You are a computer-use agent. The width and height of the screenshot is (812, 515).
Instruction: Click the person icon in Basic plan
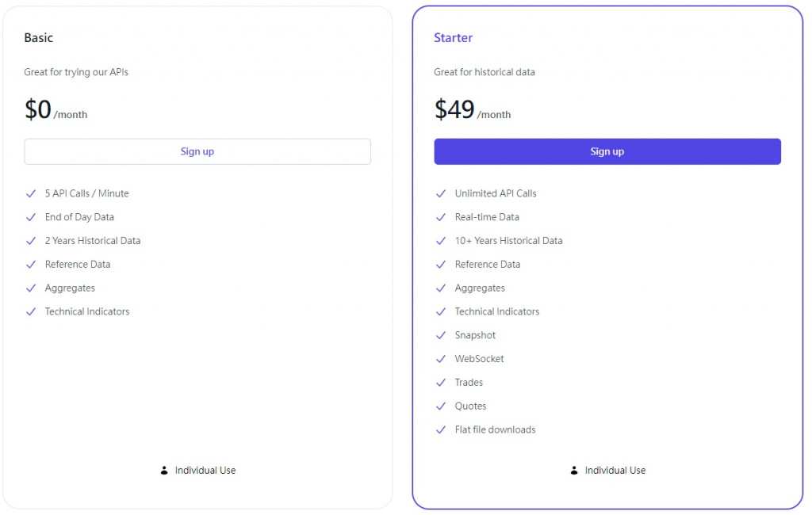pyautogui.click(x=164, y=471)
